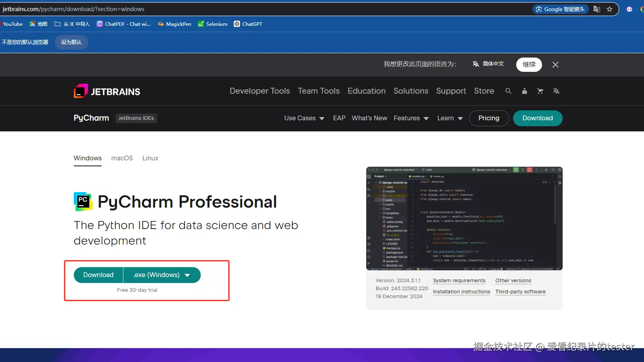644x362 pixels.
Task: Select 简体中文 language option
Action: click(x=488, y=64)
